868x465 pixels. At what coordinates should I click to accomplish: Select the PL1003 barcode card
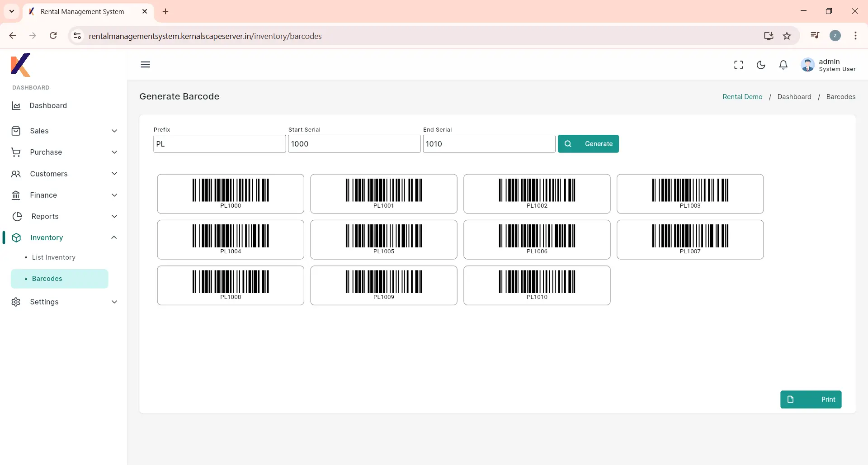(x=690, y=194)
